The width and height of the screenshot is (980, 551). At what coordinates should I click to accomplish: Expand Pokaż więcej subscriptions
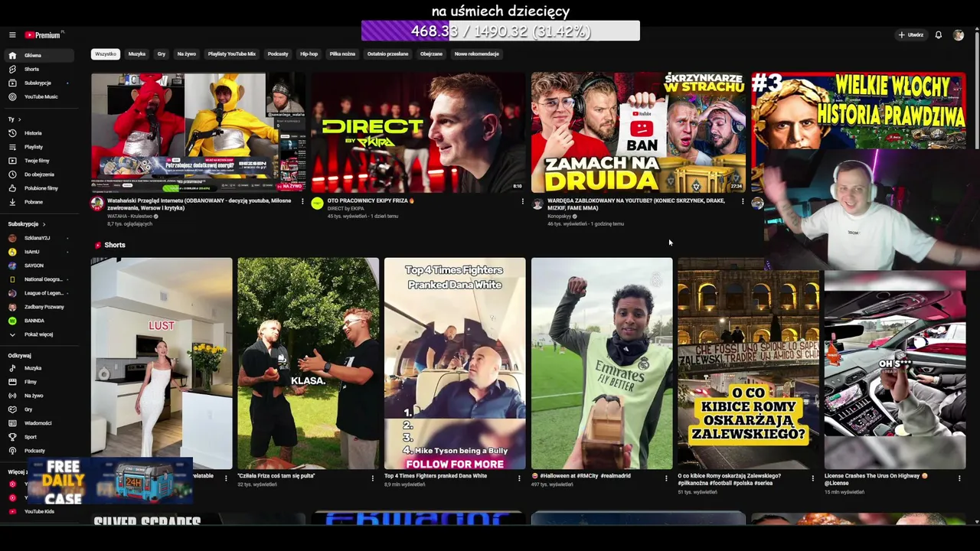tap(38, 334)
